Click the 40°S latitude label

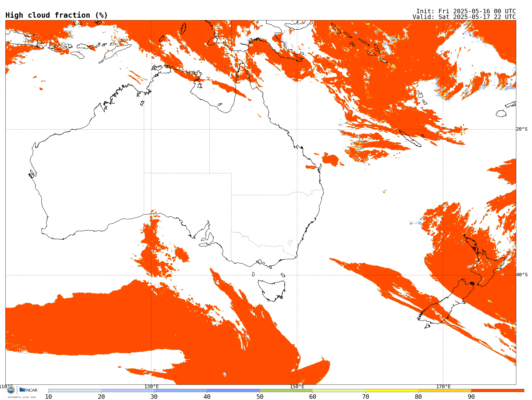click(x=522, y=275)
